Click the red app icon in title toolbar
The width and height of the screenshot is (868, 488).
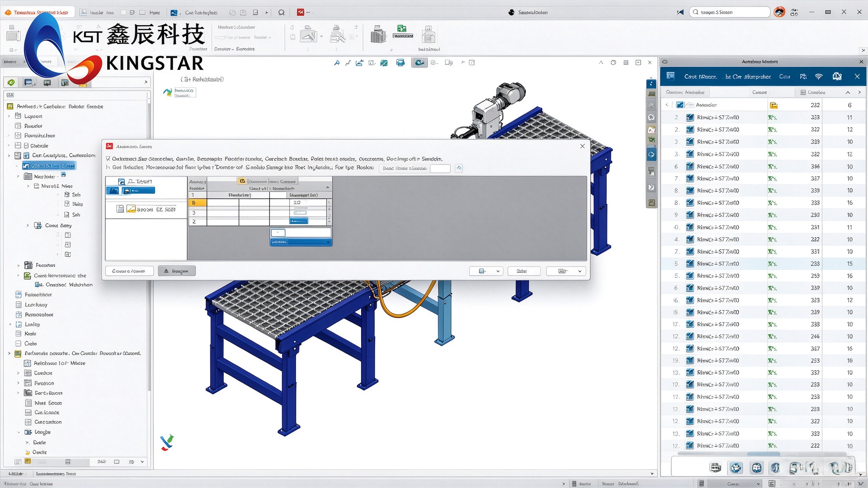click(300, 12)
